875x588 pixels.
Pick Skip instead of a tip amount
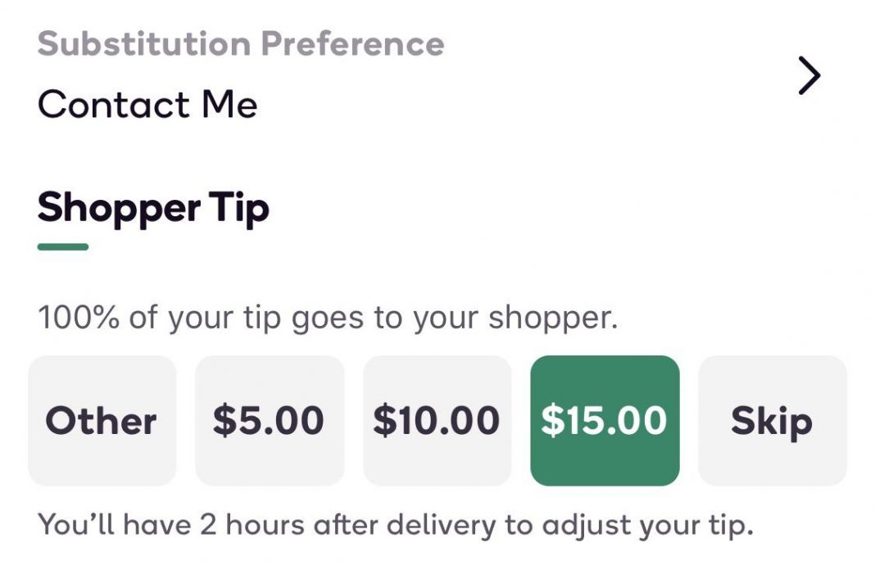coord(771,420)
